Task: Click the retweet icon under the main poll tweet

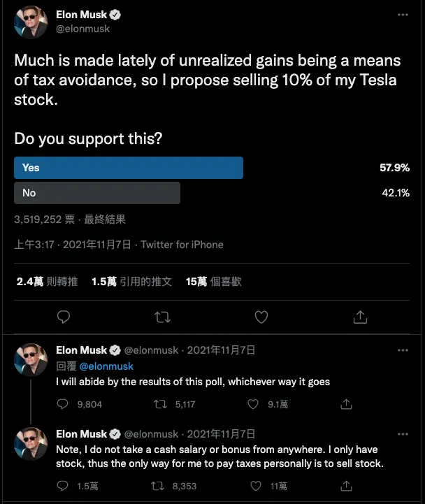Action: tap(162, 317)
